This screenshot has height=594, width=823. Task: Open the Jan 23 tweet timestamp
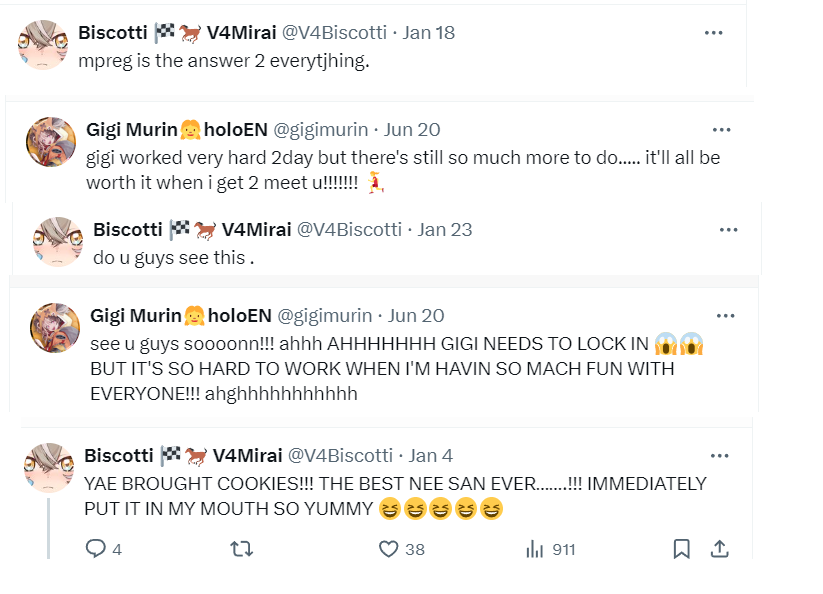click(445, 229)
